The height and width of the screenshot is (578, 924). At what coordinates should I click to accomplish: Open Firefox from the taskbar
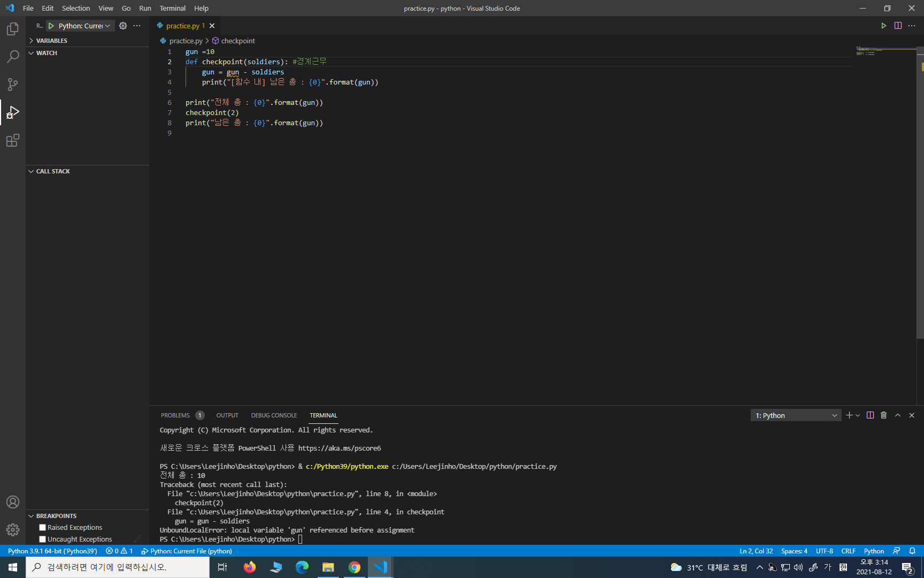pyautogui.click(x=250, y=567)
